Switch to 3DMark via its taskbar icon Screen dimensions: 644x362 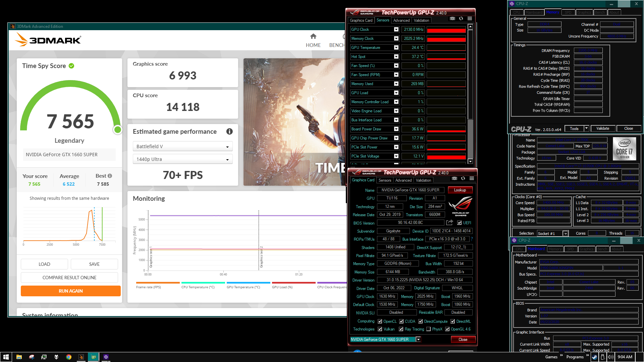coord(81,357)
